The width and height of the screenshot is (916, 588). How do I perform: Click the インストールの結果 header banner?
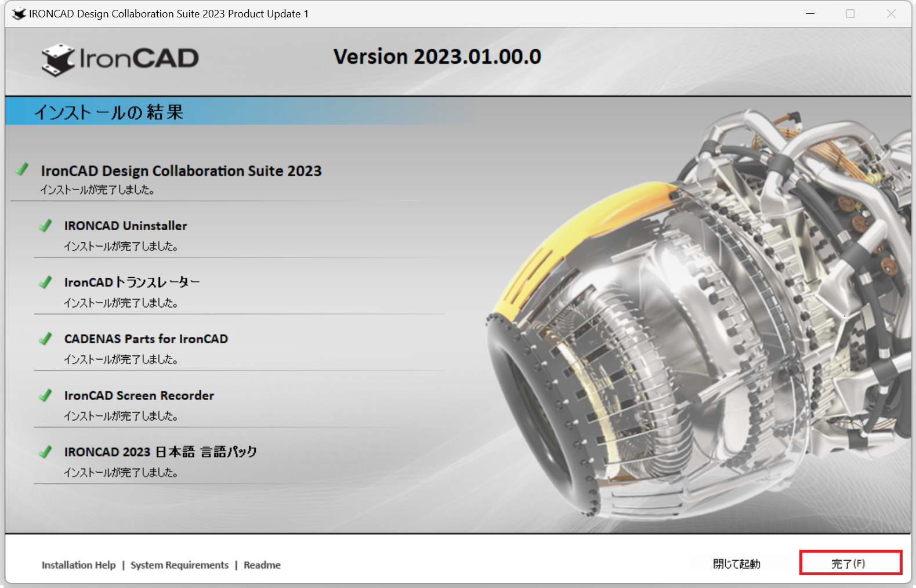click(x=109, y=112)
